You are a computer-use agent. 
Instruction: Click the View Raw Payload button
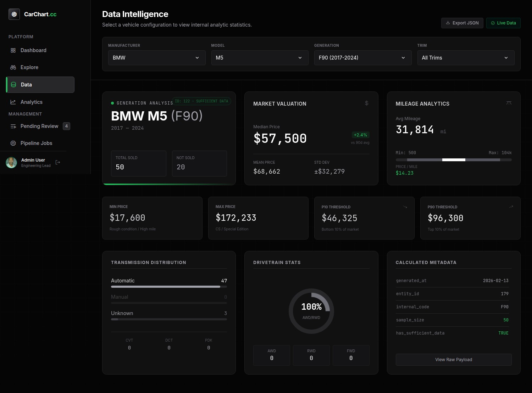point(454,359)
